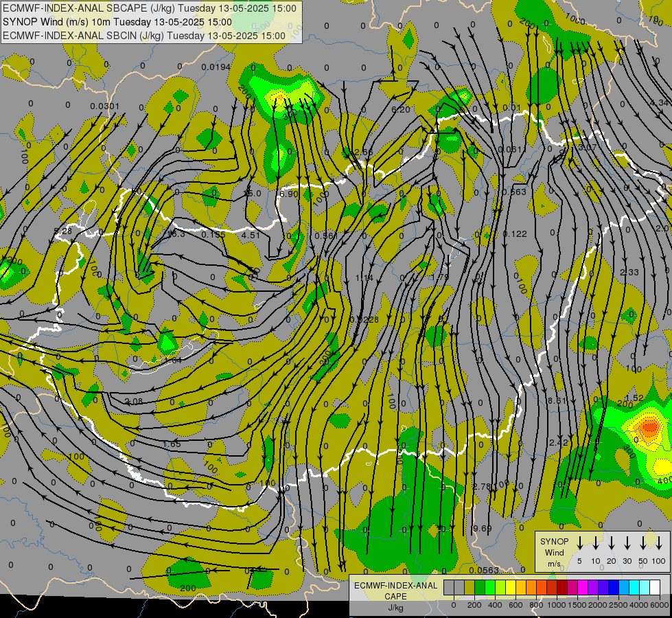Click the 'J/kg' unit label in legend
This screenshot has width=672, height=618.
click(x=395, y=608)
